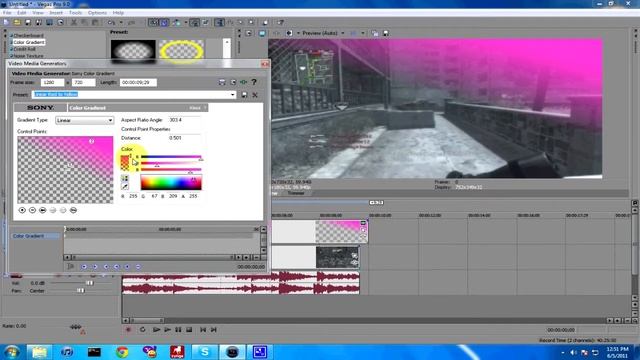Click the Vol fader on the audio track
This screenshot has width=640, height=360.
pyautogui.click(x=89, y=283)
